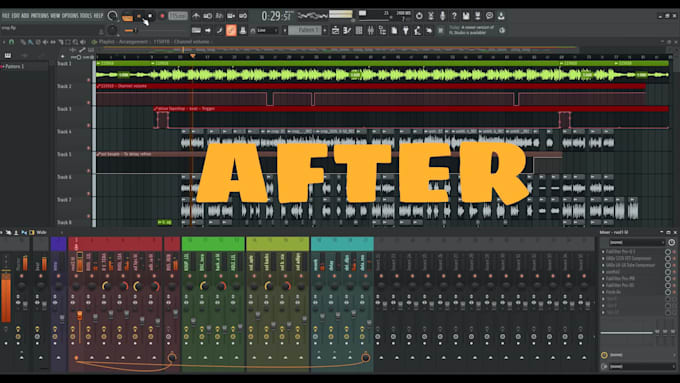
Task: Open the Piano roll view icon
Action: pos(347,30)
